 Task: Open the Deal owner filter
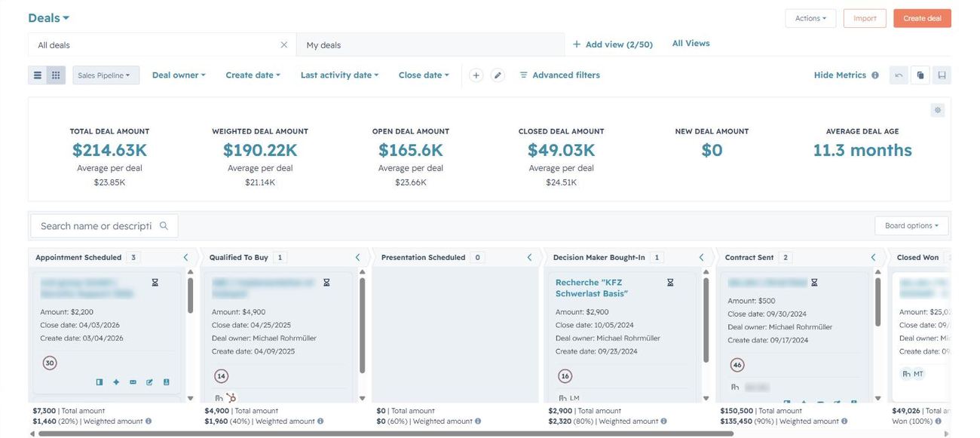[x=179, y=75]
